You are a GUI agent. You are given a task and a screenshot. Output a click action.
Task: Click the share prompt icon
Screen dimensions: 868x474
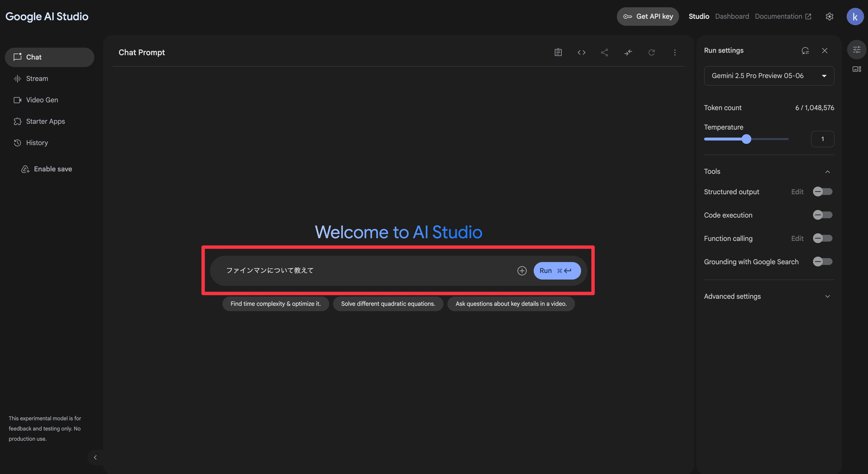point(604,52)
